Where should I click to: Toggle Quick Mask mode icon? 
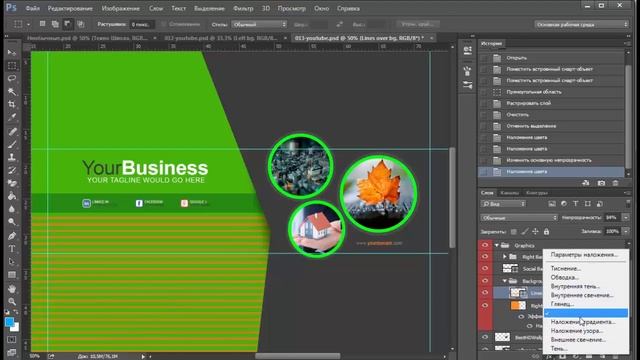coord(12,340)
